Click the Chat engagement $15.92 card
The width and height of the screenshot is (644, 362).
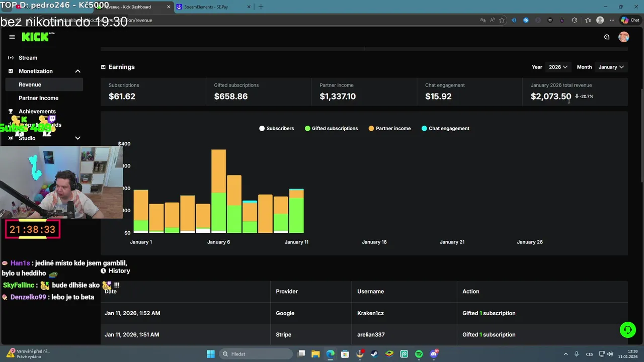tap(470, 92)
